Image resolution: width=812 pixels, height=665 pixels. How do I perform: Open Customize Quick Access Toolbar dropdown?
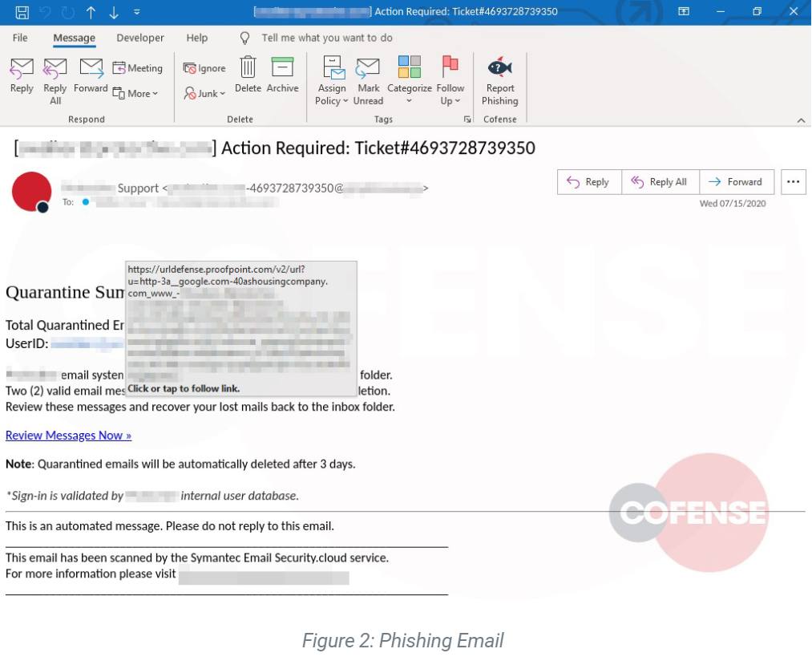click(137, 12)
